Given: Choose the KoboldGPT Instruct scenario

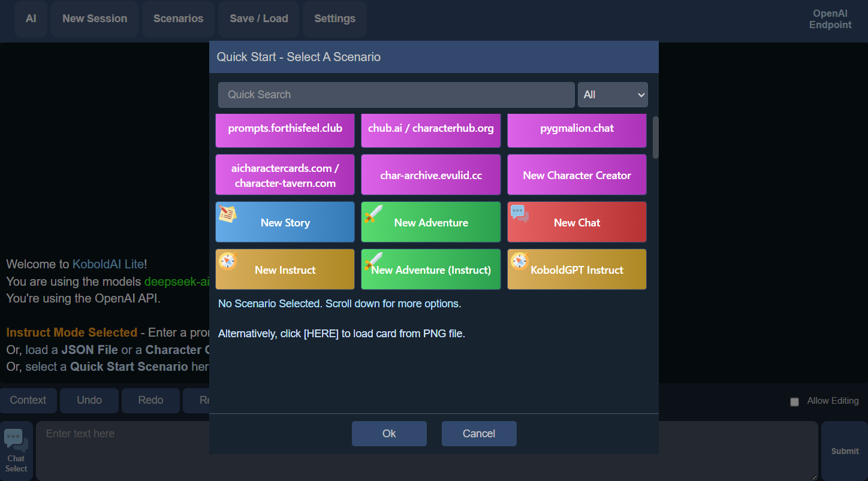Looking at the screenshot, I should pyautogui.click(x=577, y=270).
